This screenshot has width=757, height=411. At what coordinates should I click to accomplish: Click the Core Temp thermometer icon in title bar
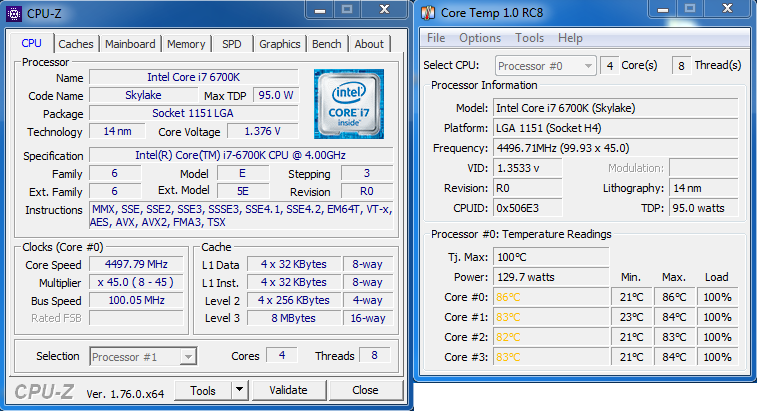(x=428, y=13)
